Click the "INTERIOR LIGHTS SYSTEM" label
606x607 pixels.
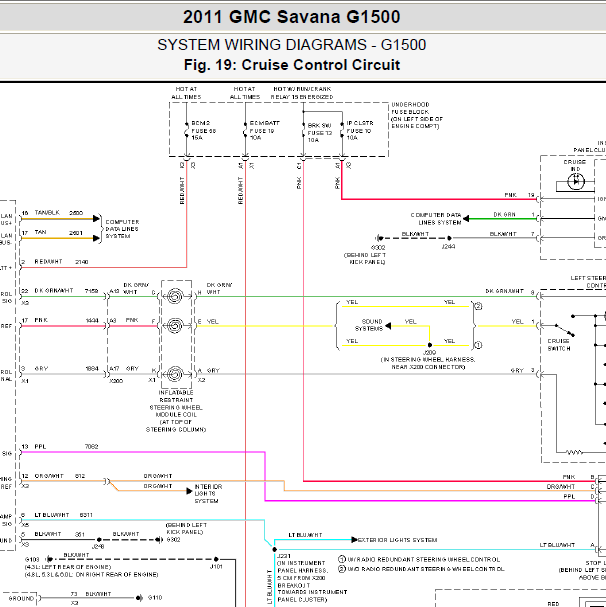click(208, 494)
